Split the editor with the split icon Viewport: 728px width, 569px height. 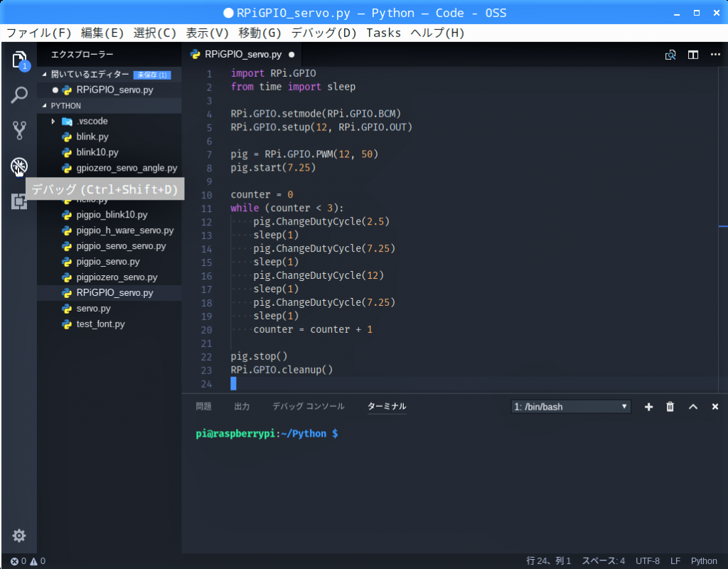pos(692,55)
